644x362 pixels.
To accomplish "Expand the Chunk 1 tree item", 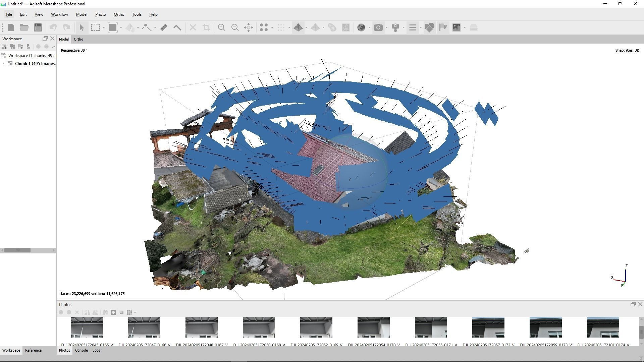I will click(x=3, y=64).
